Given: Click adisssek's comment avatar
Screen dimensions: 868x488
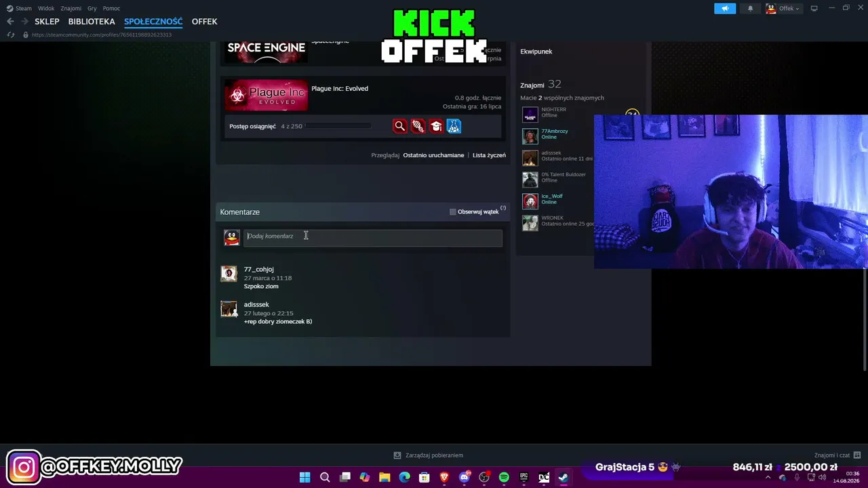Looking at the screenshot, I should pos(229,308).
